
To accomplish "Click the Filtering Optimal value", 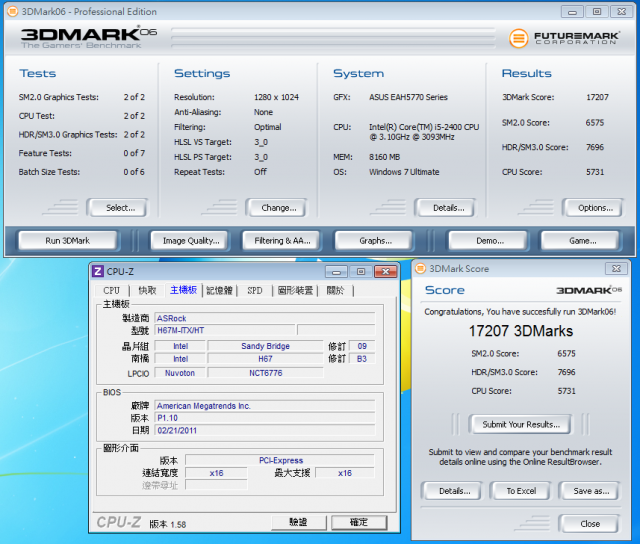I will click(x=267, y=127).
